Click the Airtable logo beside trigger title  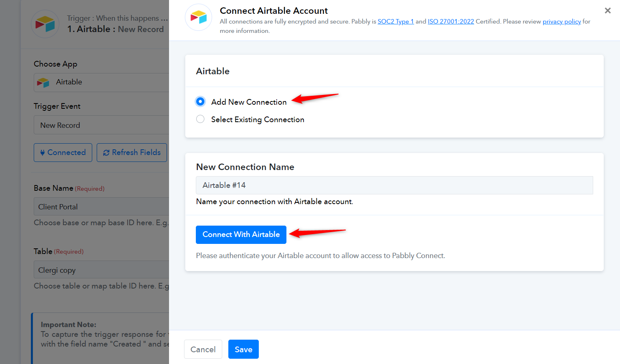click(x=45, y=24)
